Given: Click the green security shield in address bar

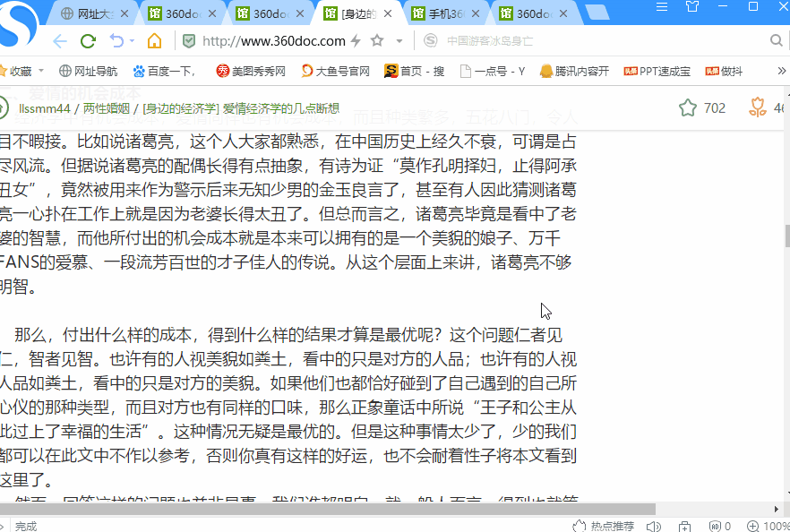Looking at the screenshot, I should coord(189,41).
